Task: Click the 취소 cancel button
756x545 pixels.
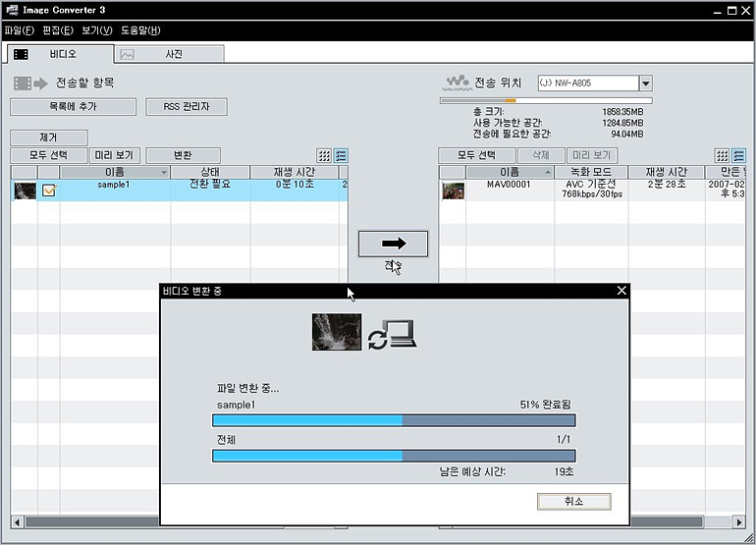Action: pos(573,501)
